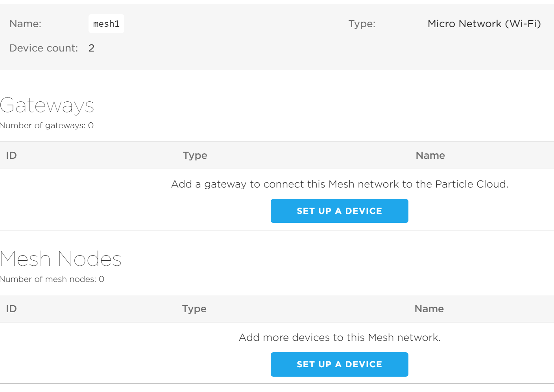
Task: Click the device count value 2
Action: coord(91,48)
